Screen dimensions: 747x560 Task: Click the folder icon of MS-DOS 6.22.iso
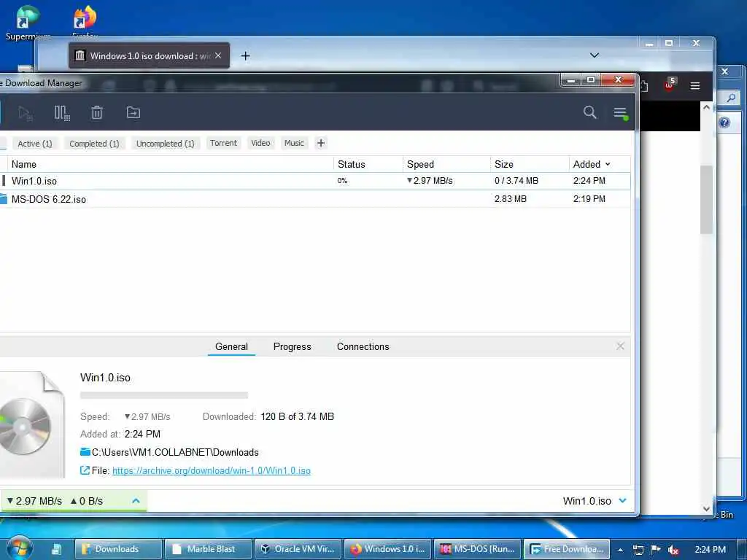(x=4, y=199)
